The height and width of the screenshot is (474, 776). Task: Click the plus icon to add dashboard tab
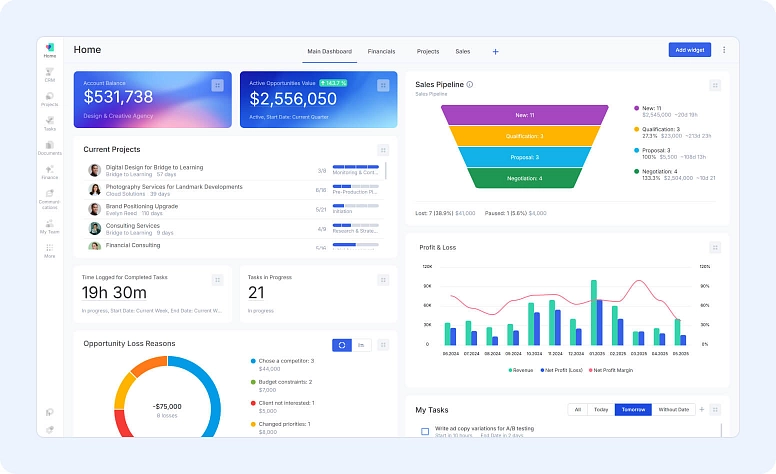[x=495, y=51]
